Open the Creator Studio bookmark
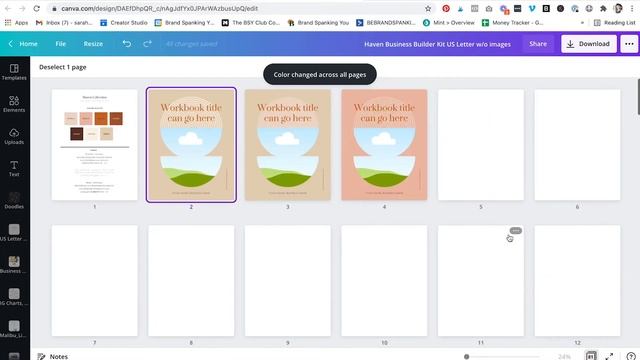 tap(124, 23)
